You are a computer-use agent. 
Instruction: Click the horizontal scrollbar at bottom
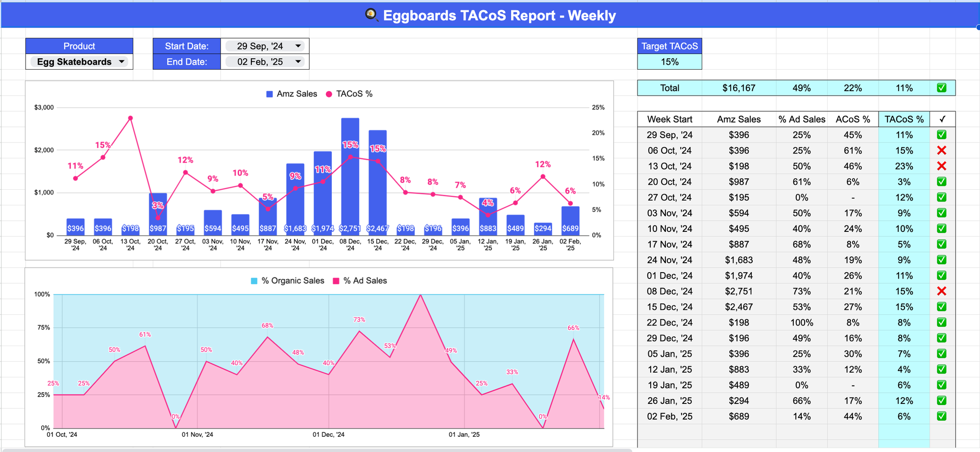click(316, 450)
